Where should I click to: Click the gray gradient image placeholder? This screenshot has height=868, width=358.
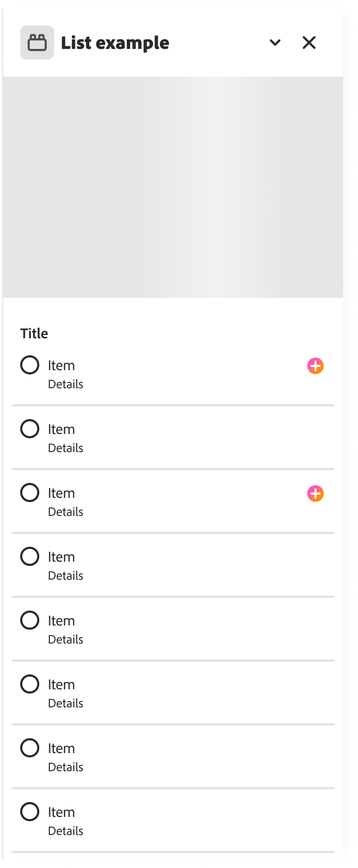173,187
